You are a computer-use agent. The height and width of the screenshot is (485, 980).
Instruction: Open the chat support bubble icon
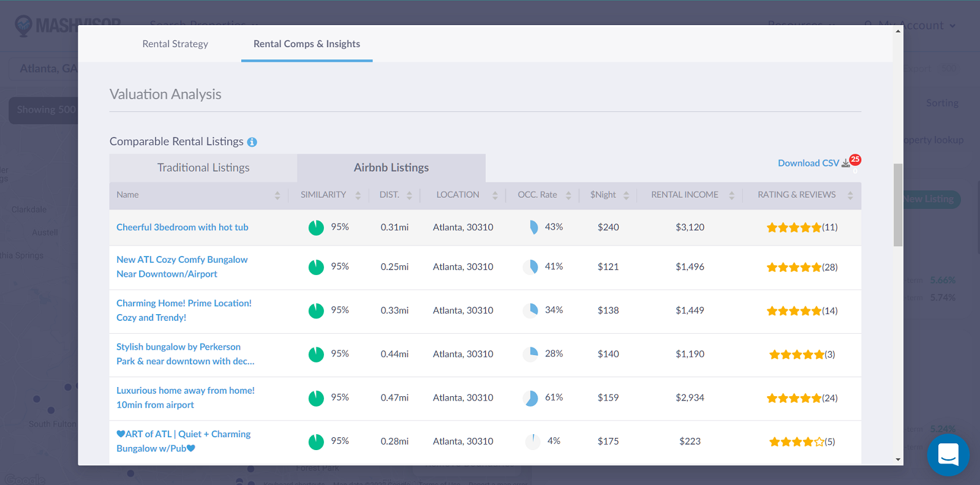tap(948, 455)
